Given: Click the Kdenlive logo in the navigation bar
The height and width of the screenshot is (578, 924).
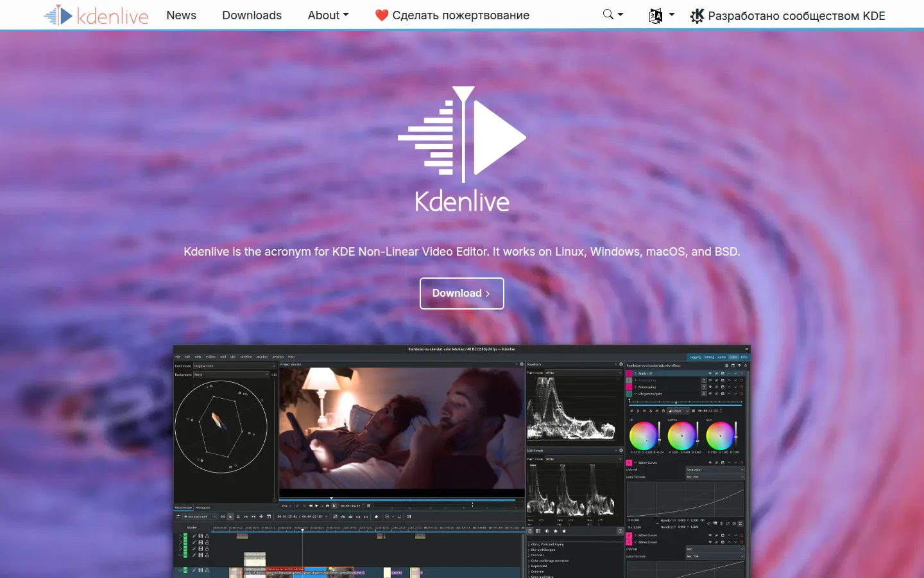Looking at the screenshot, I should tap(96, 15).
